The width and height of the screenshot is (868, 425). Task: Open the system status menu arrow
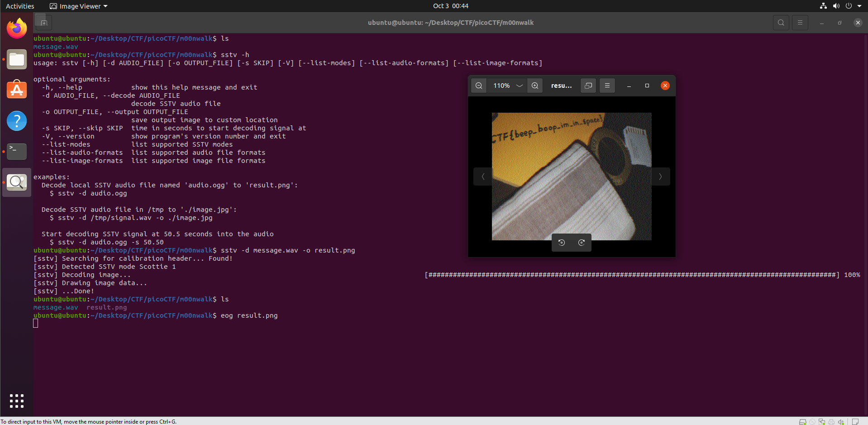pos(859,6)
